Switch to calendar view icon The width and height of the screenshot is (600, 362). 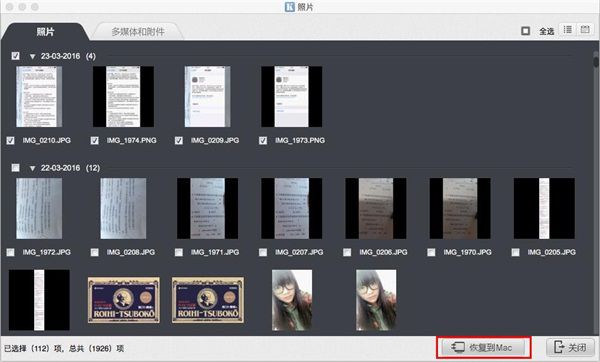(x=584, y=30)
